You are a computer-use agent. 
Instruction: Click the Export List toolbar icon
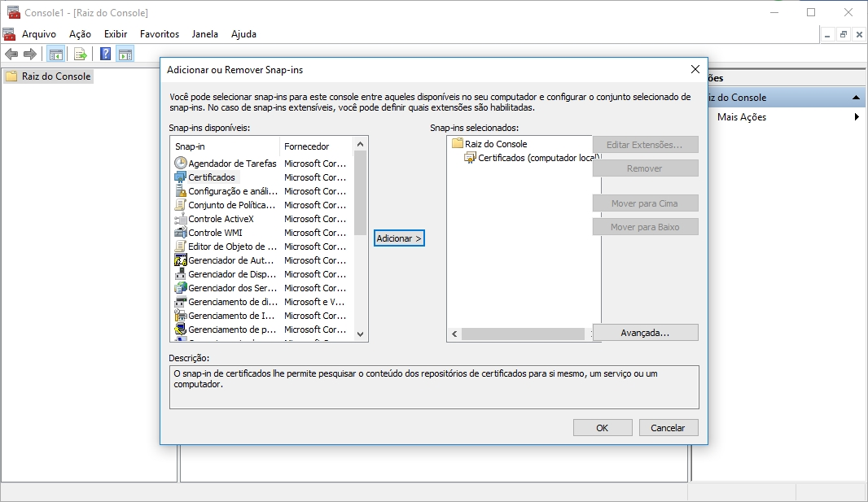[81, 55]
